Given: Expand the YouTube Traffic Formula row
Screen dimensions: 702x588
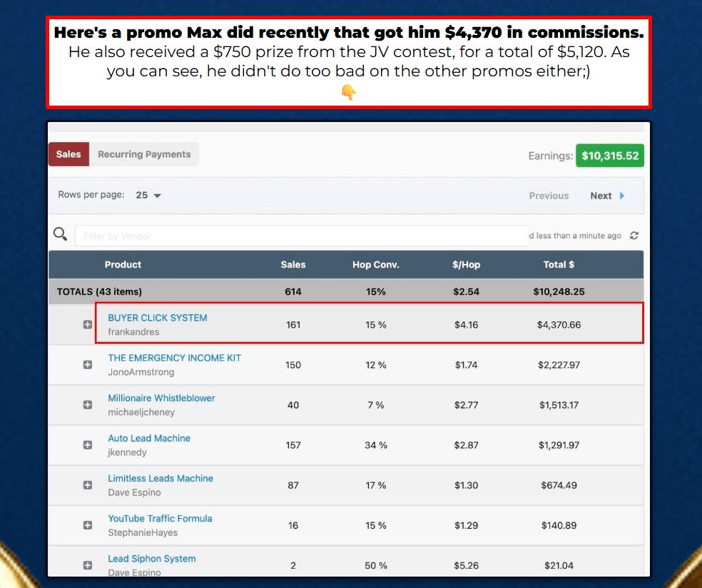Looking at the screenshot, I should click(88, 525).
